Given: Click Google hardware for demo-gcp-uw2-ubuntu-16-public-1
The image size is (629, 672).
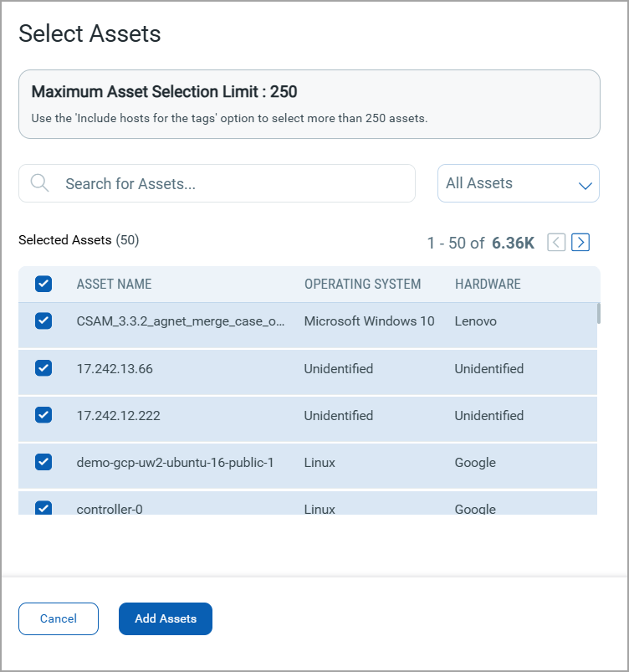Looking at the screenshot, I should (x=475, y=463).
